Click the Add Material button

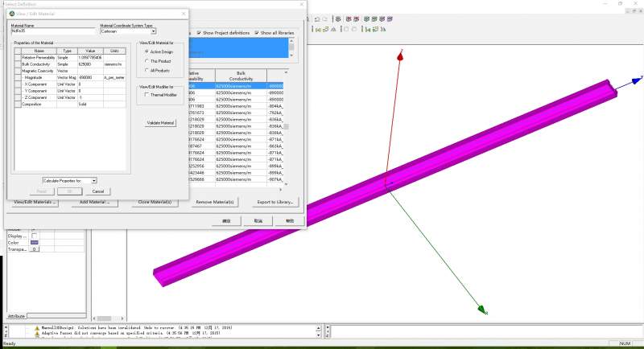[94, 202]
